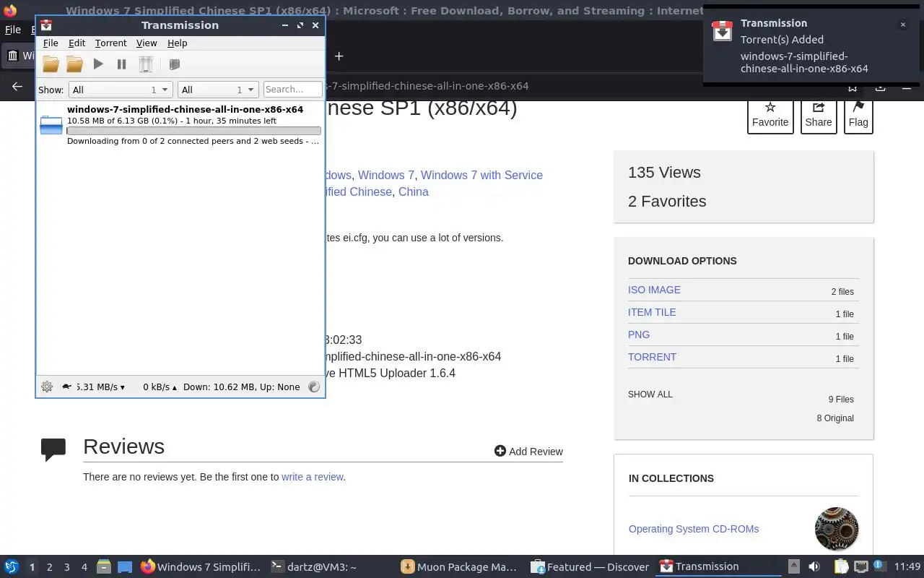Screen dimensions: 924x578
Task: Click blue folder icon of windows-7 torrent
Action: tap(51, 125)
